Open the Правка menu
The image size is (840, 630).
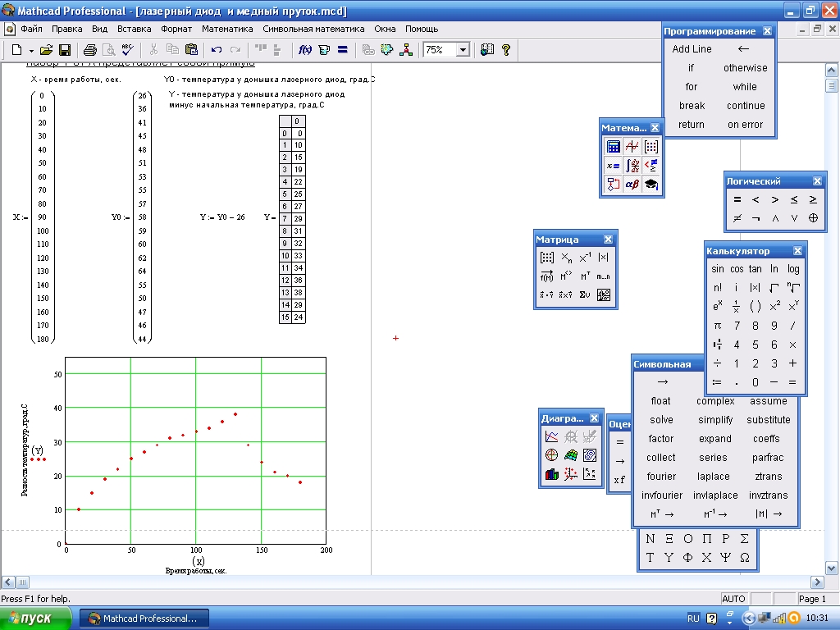[67, 29]
